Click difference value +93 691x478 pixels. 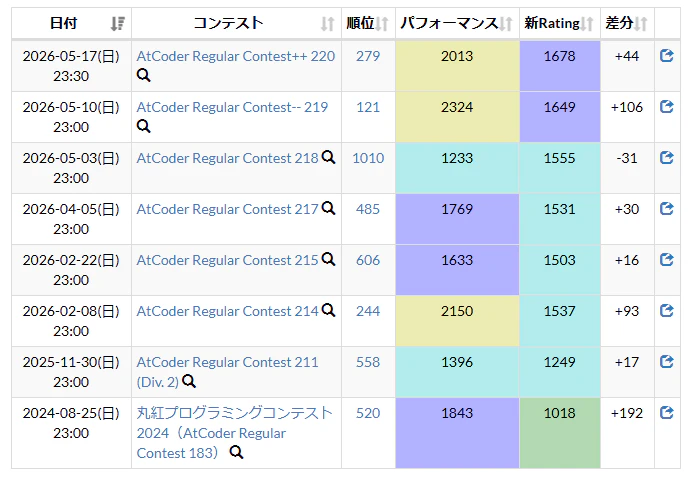pos(627,311)
